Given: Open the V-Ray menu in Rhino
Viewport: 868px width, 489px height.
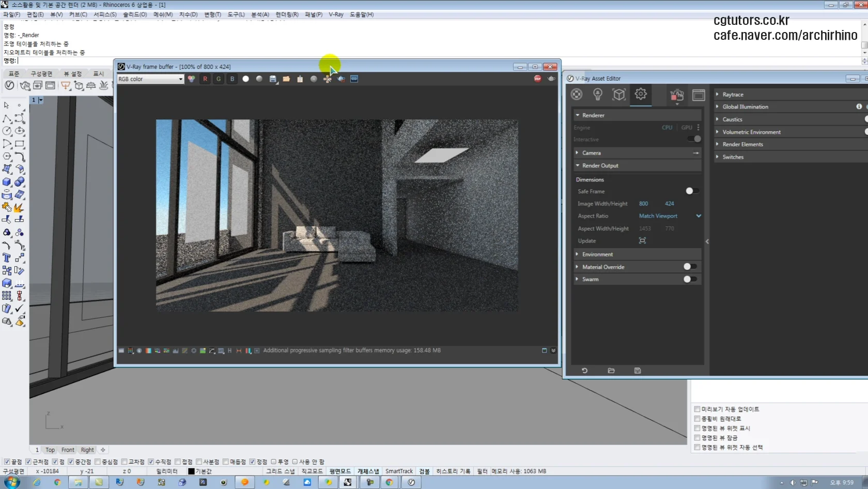Looking at the screenshot, I should 336,14.
